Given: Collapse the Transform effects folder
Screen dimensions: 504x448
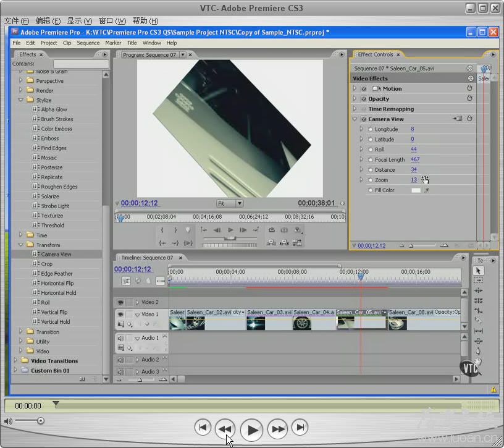Looking at the screenshot, I should pos(20,245).
